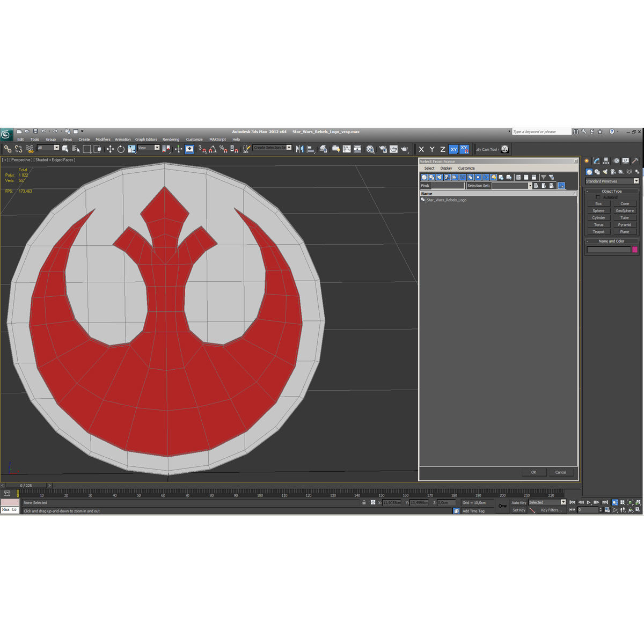
Task: Activate the Select Object tool
Action: coord(65,149)
